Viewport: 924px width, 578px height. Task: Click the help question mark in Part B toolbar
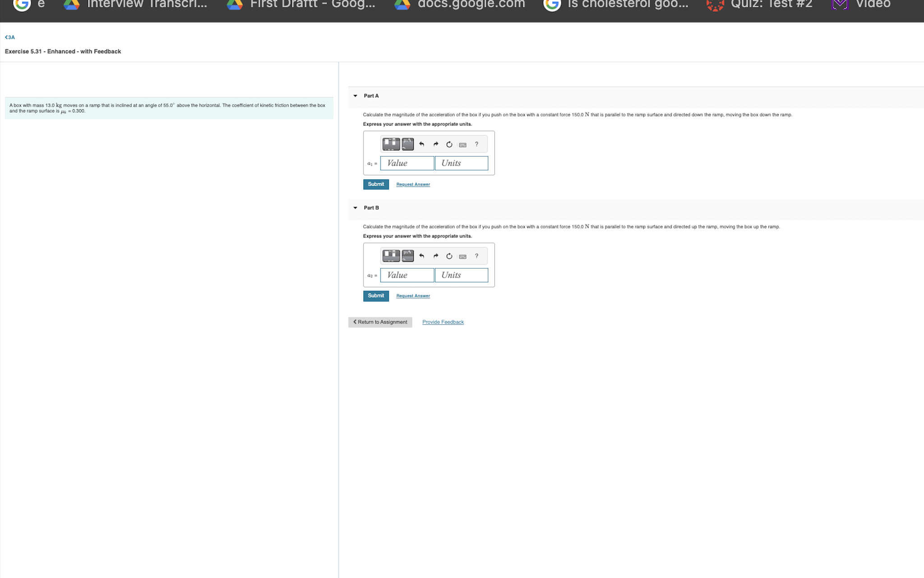pyautogui.click(x=477, y=256)
